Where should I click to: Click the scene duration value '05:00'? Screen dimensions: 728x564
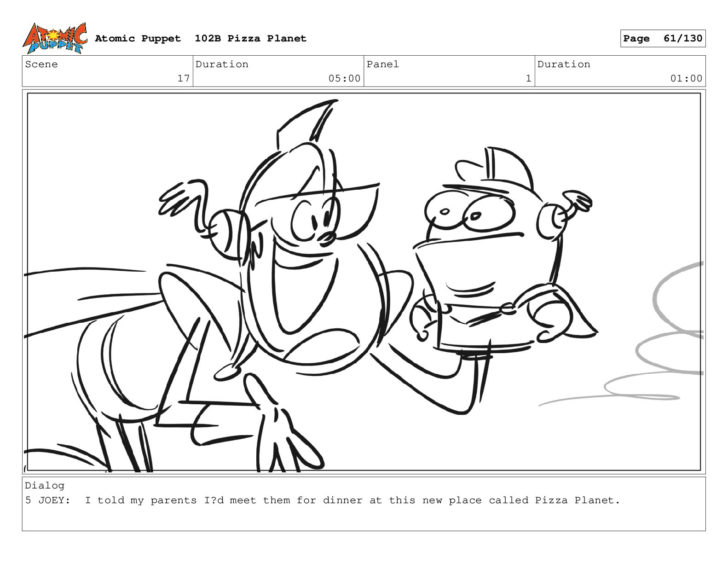[x=344, y=79]
